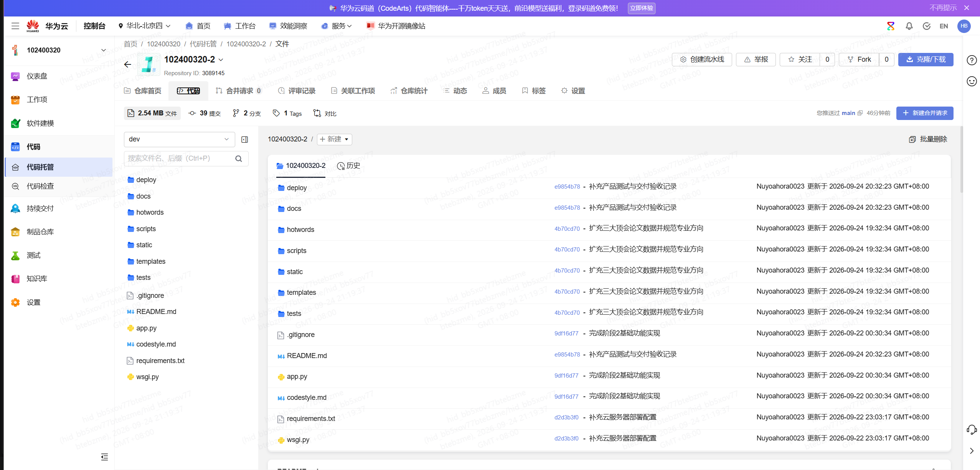Screen dimensions: 980x470
Task: Click the 克隆/下载 button
Action: (x=926, y=59)
